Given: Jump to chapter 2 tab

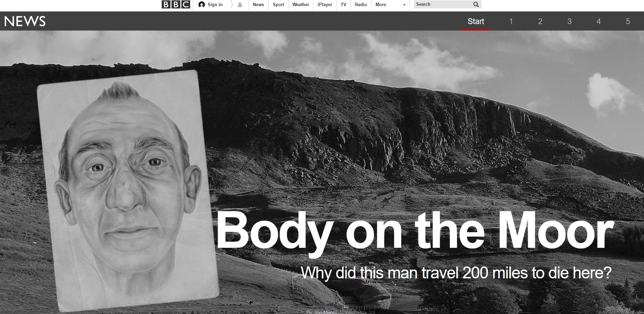Looking at the screenshot, I should pyautogui.click(x=540, y=21).
